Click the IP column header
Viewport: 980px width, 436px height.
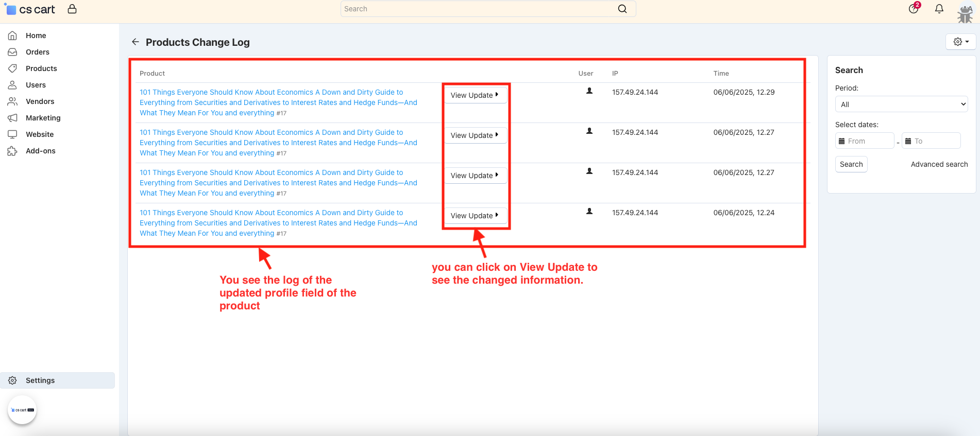coord(615,74)
